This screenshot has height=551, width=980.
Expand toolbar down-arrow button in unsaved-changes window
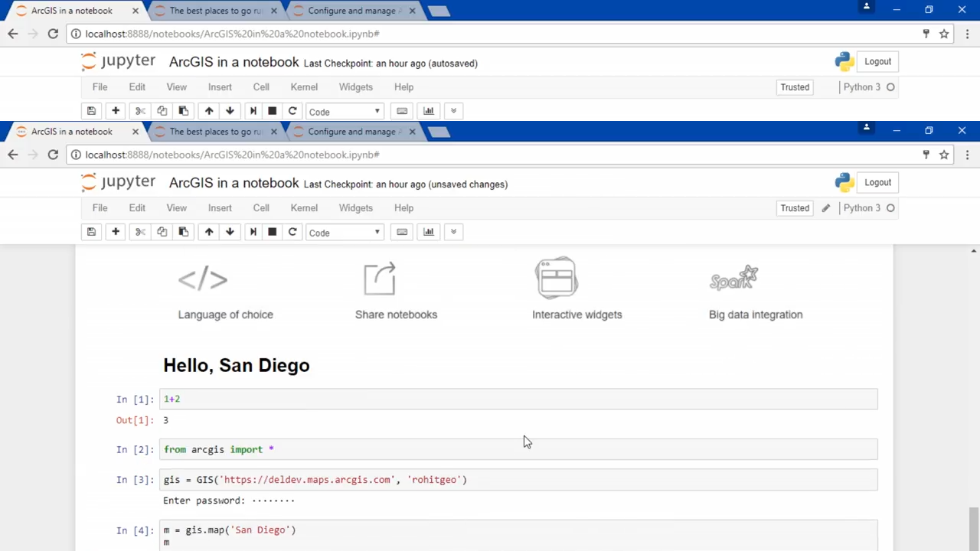click(x=453, y=232)
